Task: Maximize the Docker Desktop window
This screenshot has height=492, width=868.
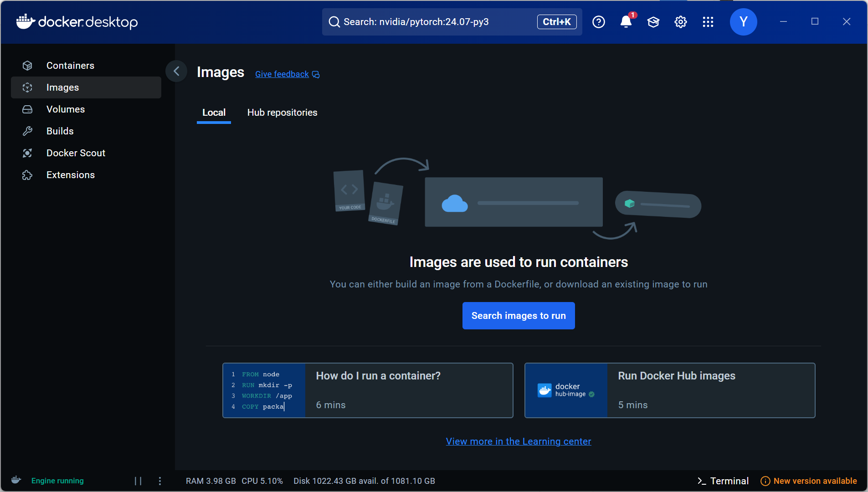Action: click(815, 21)
